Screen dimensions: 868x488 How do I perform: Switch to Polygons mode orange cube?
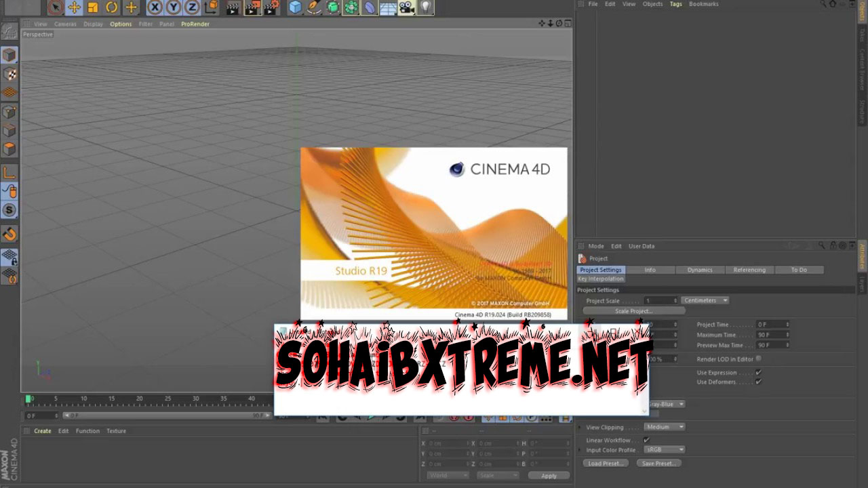9,149
